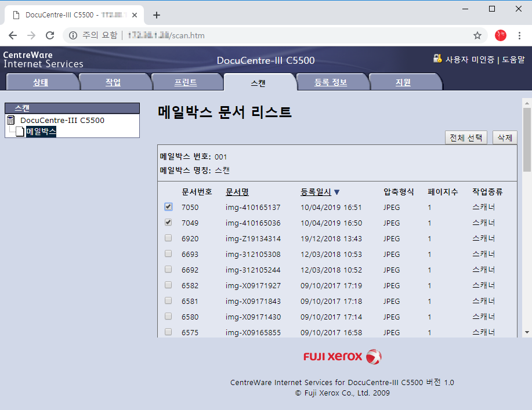Select 메일박스 tree item

[41, 131]
